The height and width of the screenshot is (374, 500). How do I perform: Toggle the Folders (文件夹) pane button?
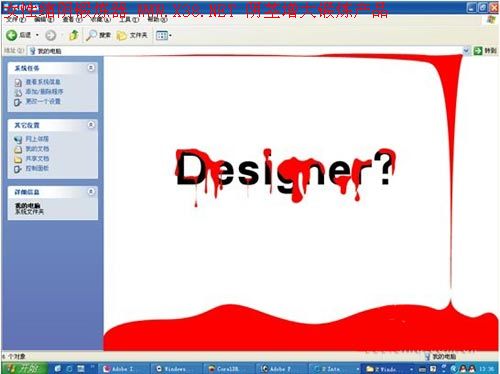point(132,35)
